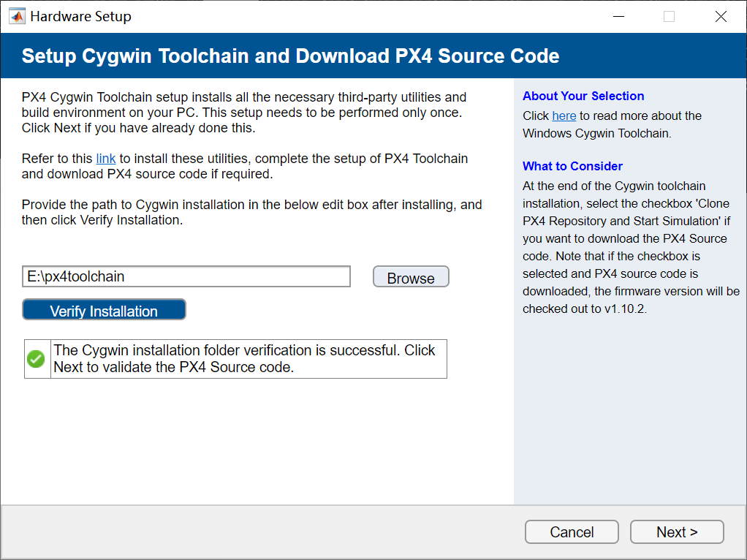This screenshot has height=560, width=747.
Task: Click the verification success message box
Action: (x=249, y=358)
